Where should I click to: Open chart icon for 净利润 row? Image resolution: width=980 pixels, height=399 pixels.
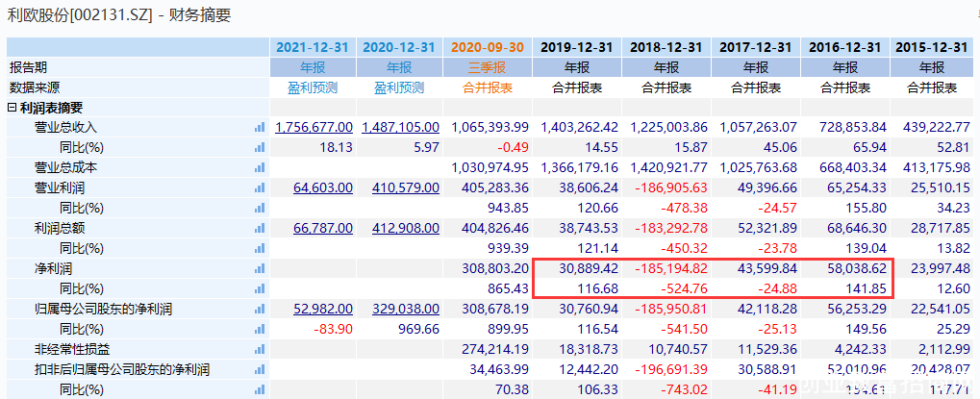point(260,269)
